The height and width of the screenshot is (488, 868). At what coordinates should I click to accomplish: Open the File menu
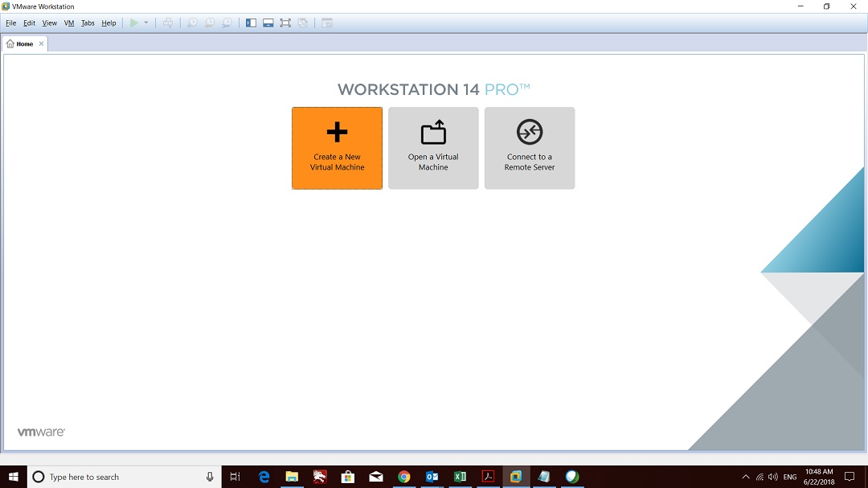(x=11, y=23)
